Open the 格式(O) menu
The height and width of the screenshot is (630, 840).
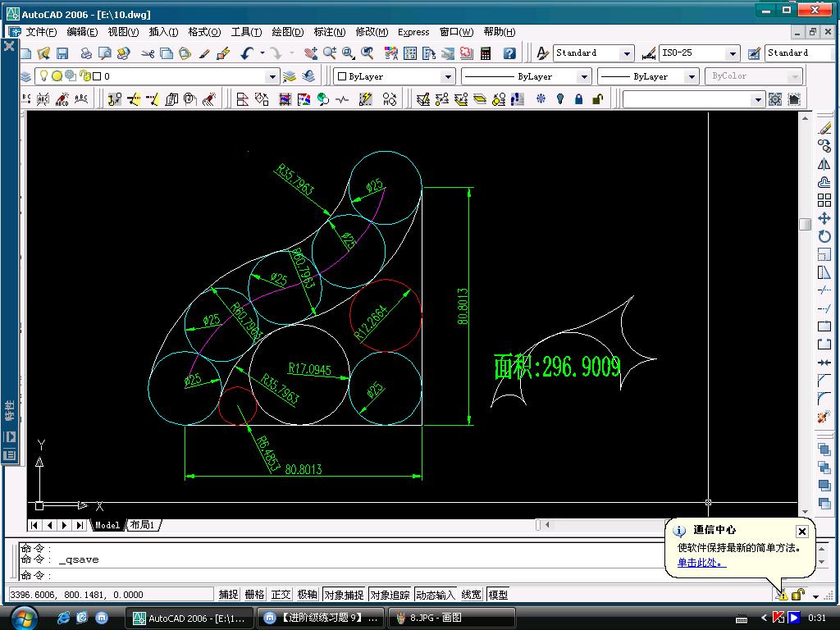(204, 32)
